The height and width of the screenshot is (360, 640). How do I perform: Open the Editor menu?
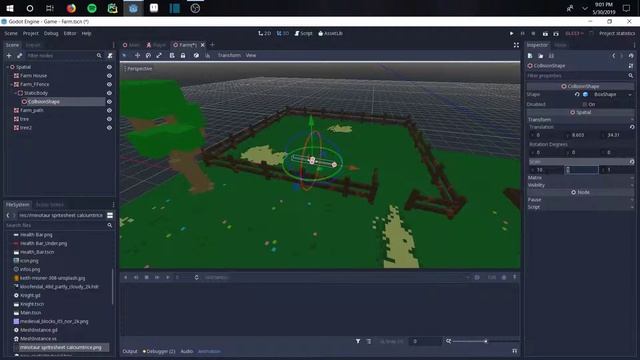tap(70, 33)
